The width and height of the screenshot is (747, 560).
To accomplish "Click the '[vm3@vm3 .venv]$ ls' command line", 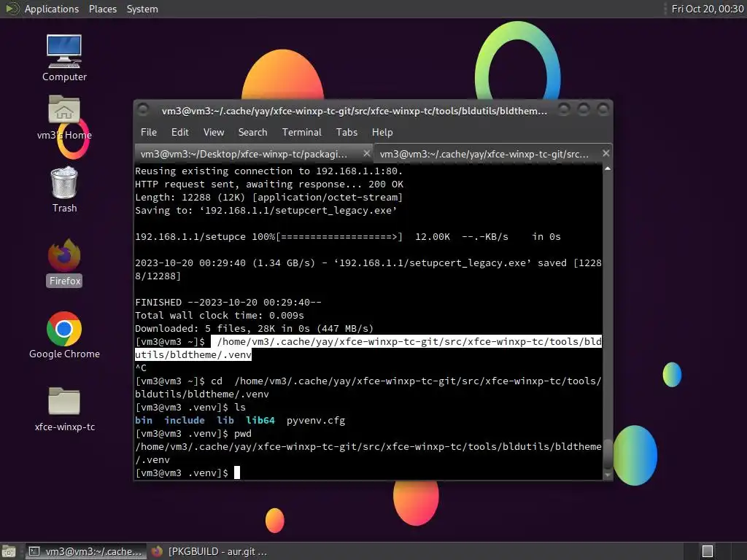I will [190, 408].
